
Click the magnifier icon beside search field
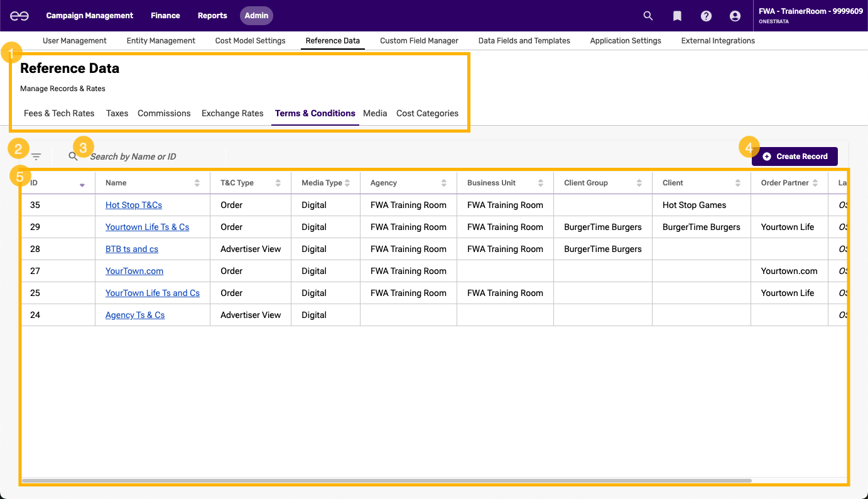(x=73, y=156)
